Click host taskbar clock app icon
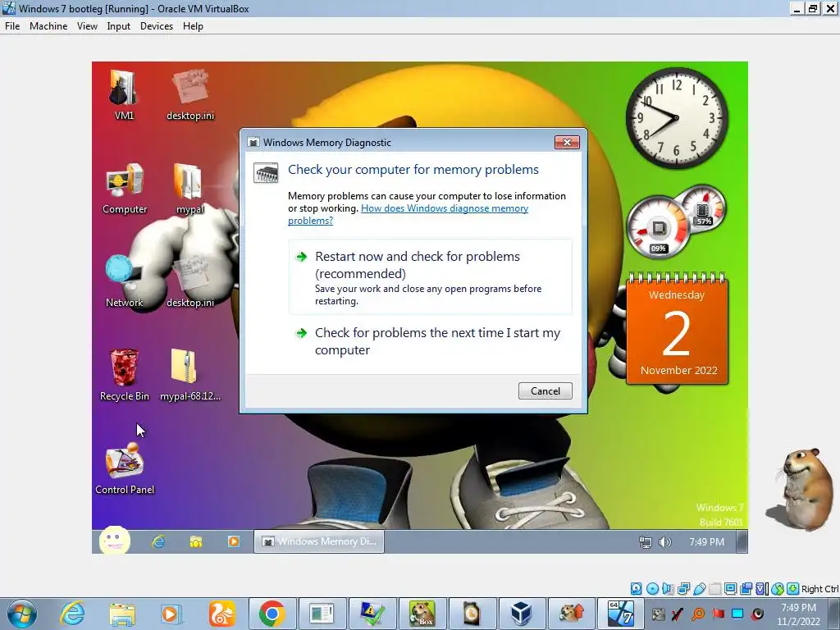 [472, 614]
